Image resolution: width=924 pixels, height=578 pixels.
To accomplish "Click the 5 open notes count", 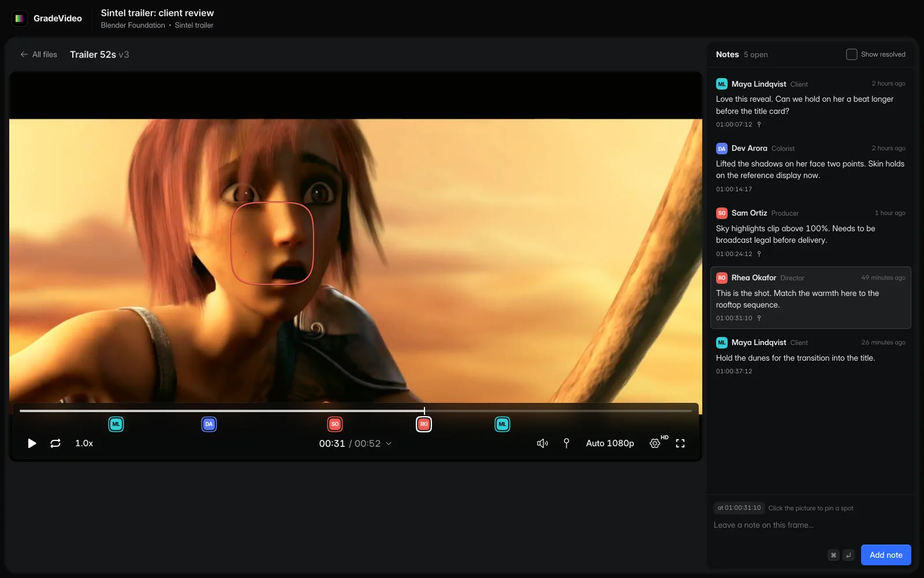I will click(x=755, y=54).
